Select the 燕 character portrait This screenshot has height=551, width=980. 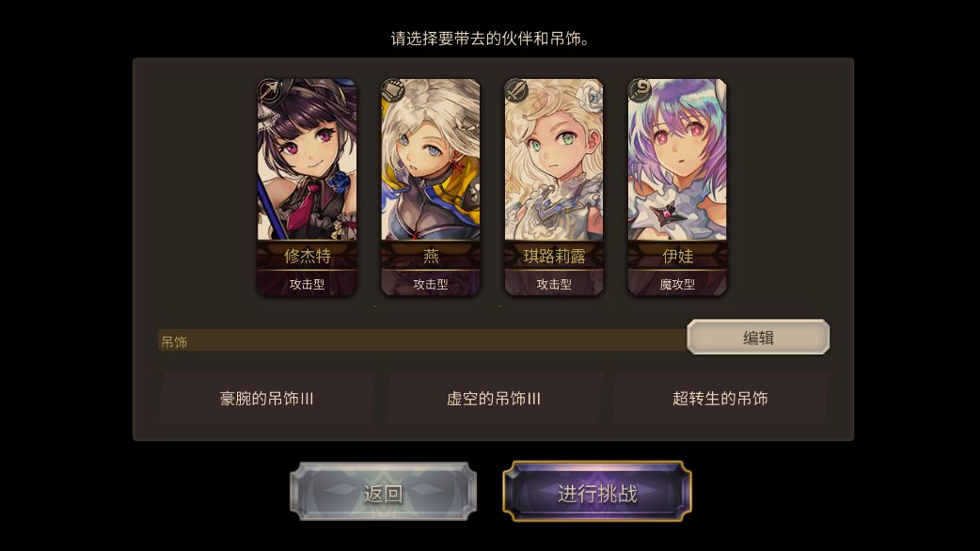click(x=431, y=159)
